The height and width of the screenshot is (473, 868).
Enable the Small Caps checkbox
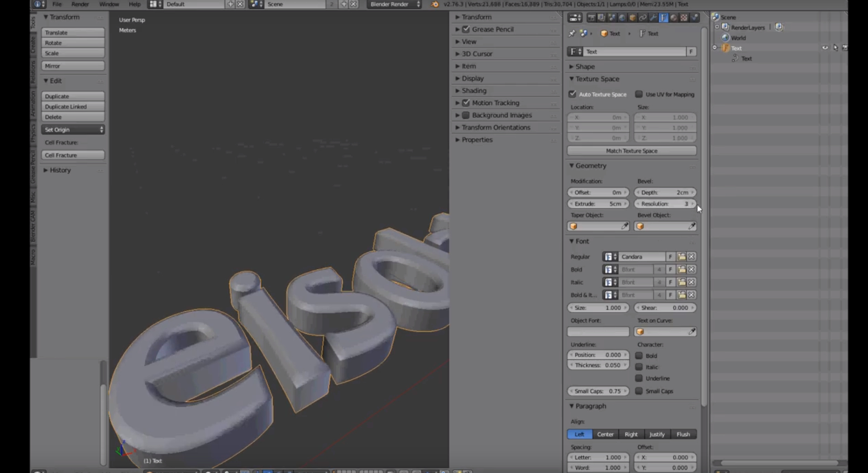tap(639, 391)
